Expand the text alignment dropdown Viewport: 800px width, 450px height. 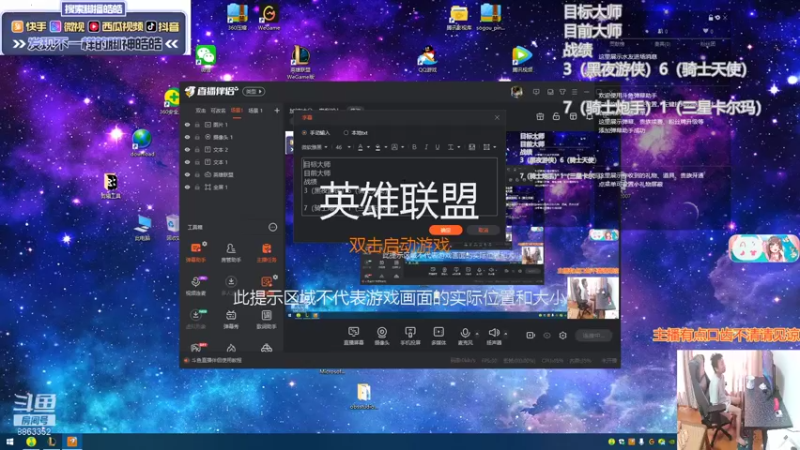(x=453, y=147)
